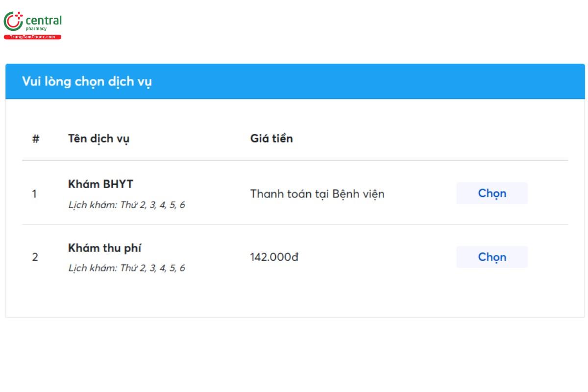
Task: Click the 'Vui lòng chọn dịch vụ' header title
Action: 87,81
